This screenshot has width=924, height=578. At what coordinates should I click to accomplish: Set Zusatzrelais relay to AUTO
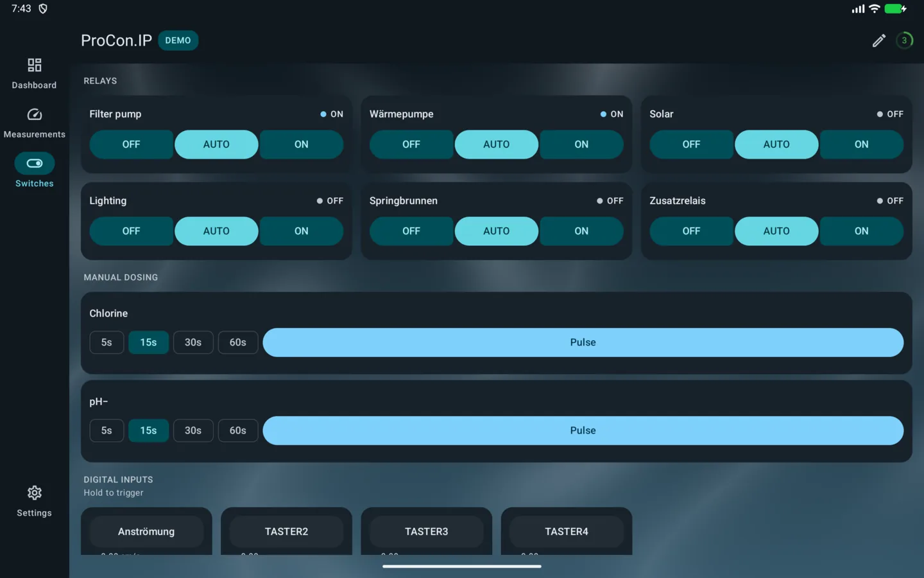pos(776,231)
